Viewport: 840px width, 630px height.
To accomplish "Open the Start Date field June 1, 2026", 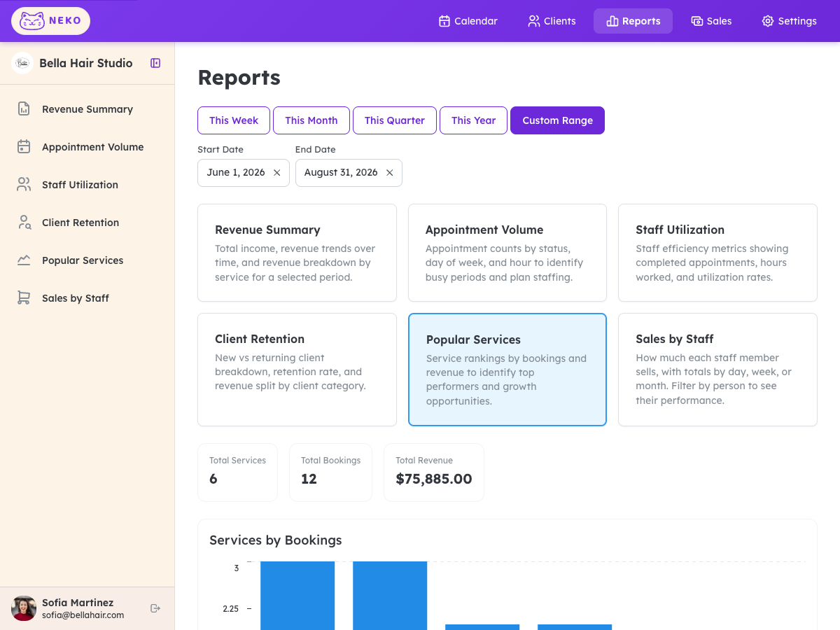I will (x=244, y=173).
